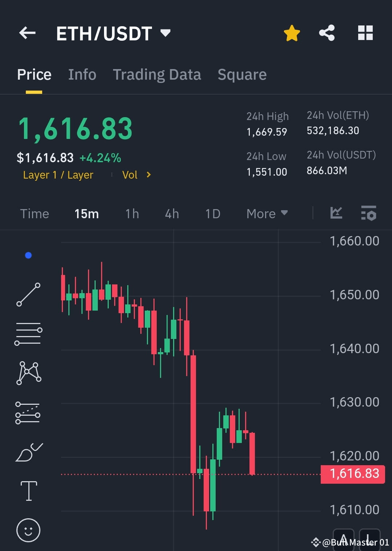Select the brush drawing tool

(28, 452)
